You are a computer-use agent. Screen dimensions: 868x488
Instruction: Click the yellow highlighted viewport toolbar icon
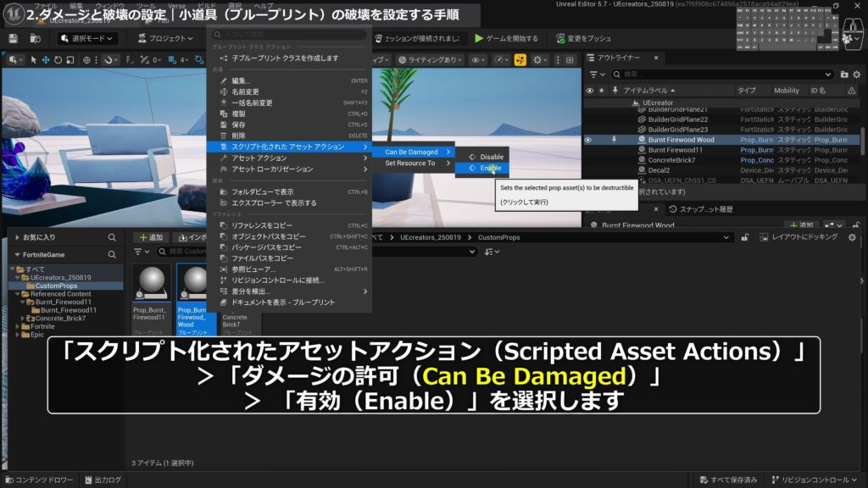(520, 60)
